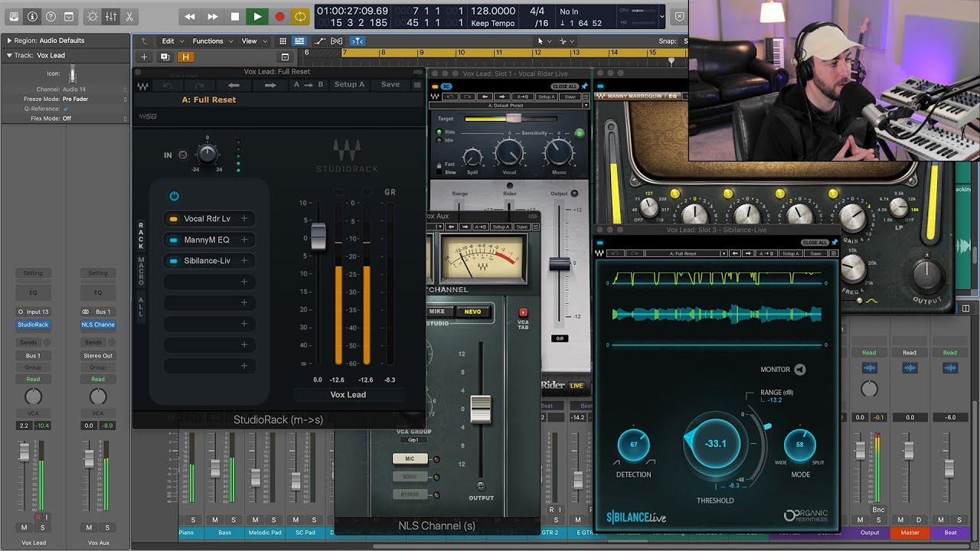Toggle StudioRack chain power button
Screen dimensions: 980x551
click(174, 196)
